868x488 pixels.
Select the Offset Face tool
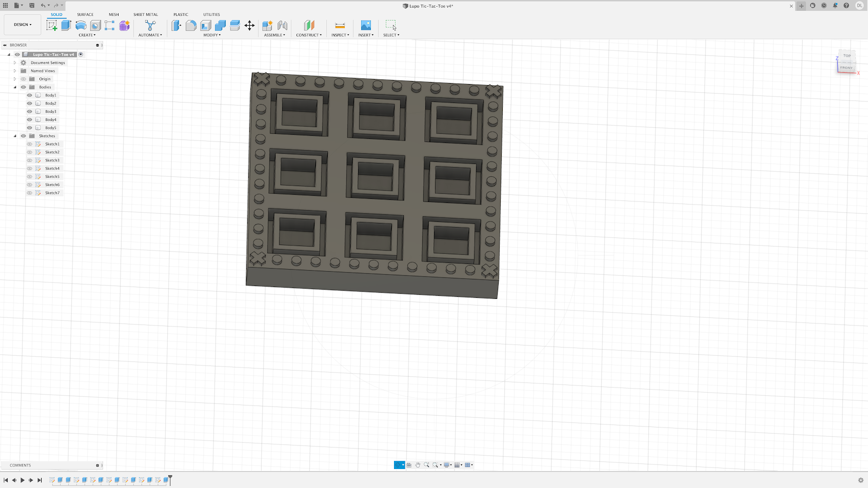tap(235, 26)
